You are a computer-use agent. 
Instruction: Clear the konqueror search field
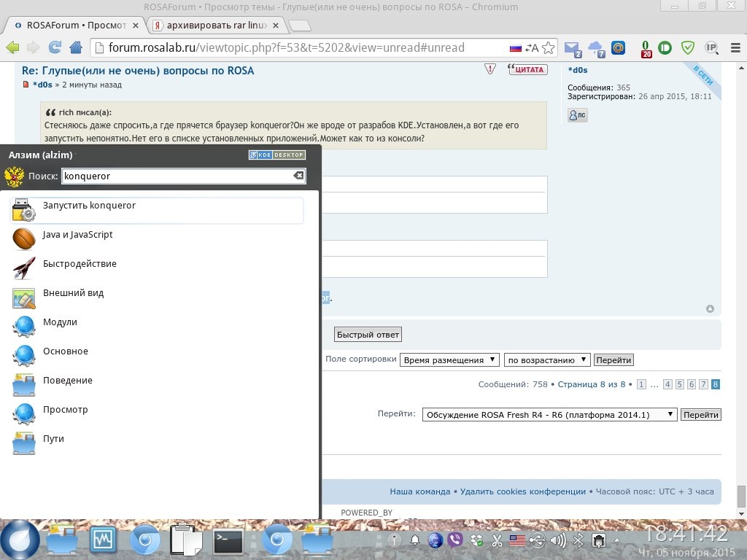coord(298,176)
